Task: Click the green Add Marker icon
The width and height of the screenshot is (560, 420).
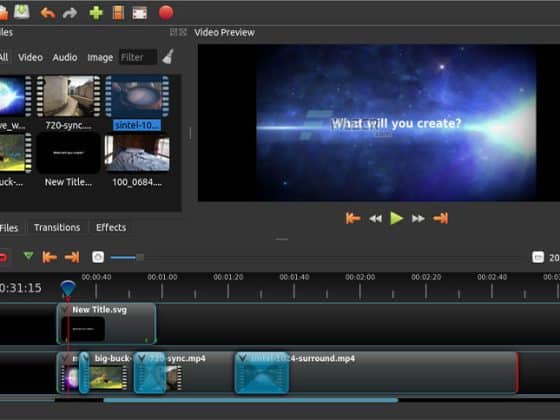Action: (28, 256)
